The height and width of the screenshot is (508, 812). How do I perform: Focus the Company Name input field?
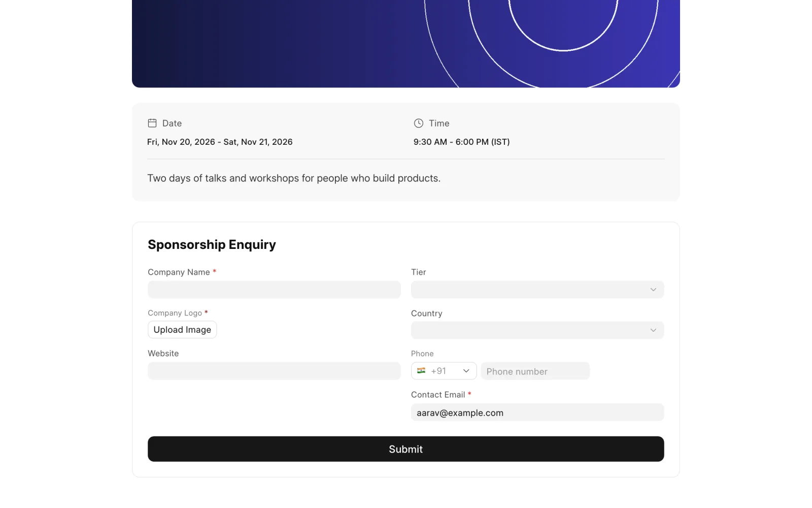point(274,290)
